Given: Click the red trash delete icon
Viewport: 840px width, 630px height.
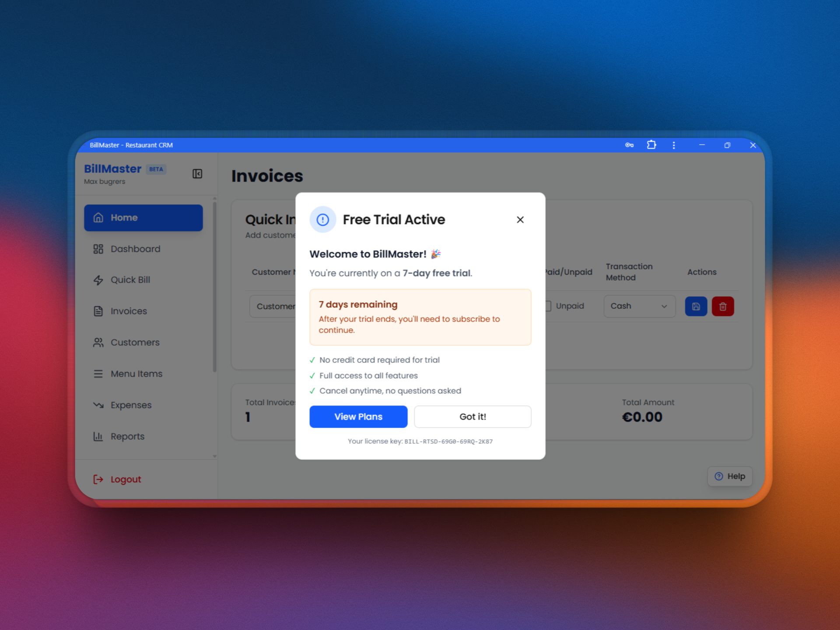Looking at the screenshot, I should pos(722,306).
